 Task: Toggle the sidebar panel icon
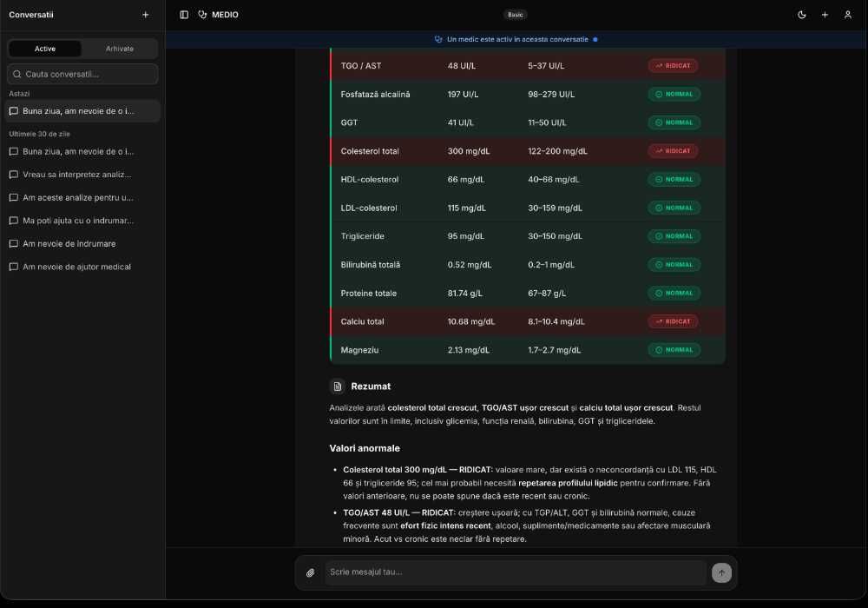tap(184, 15)
